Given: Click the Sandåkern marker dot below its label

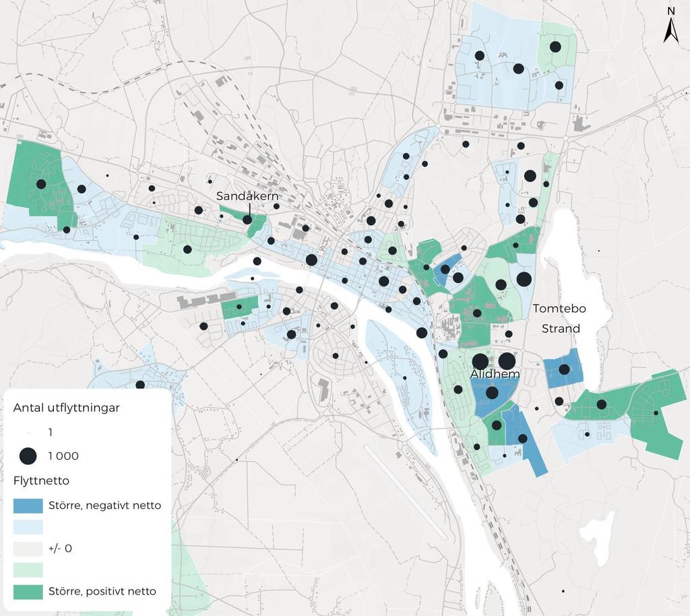Looking at the screenshot, I should 247,219.
